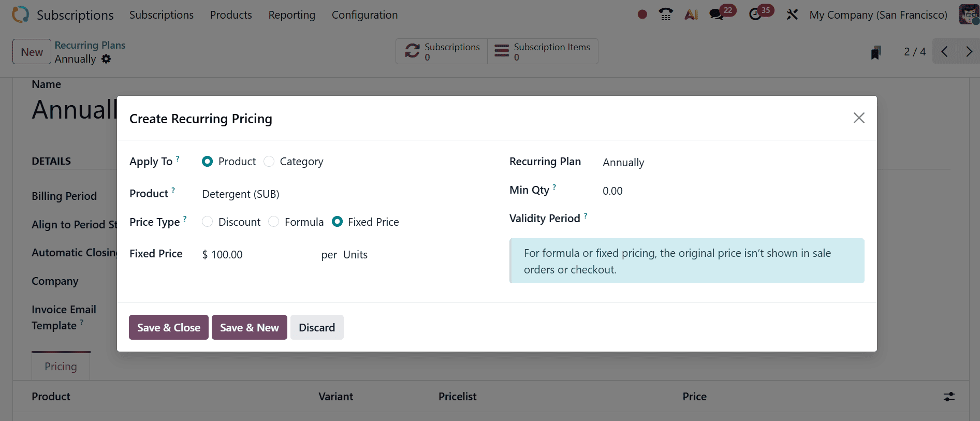Screen dimensions: 980x421
Task: Click the Validity Period help question mark
Action: tap(586, 215)
